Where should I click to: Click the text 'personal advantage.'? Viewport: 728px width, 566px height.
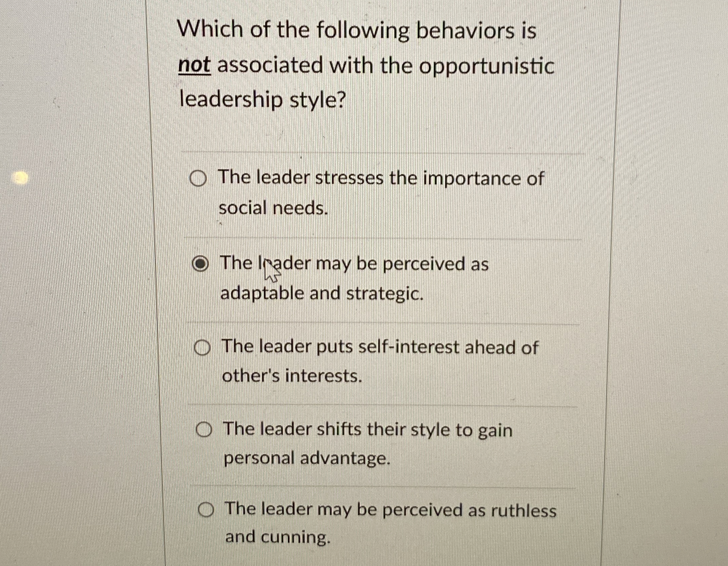click(307, 459)
